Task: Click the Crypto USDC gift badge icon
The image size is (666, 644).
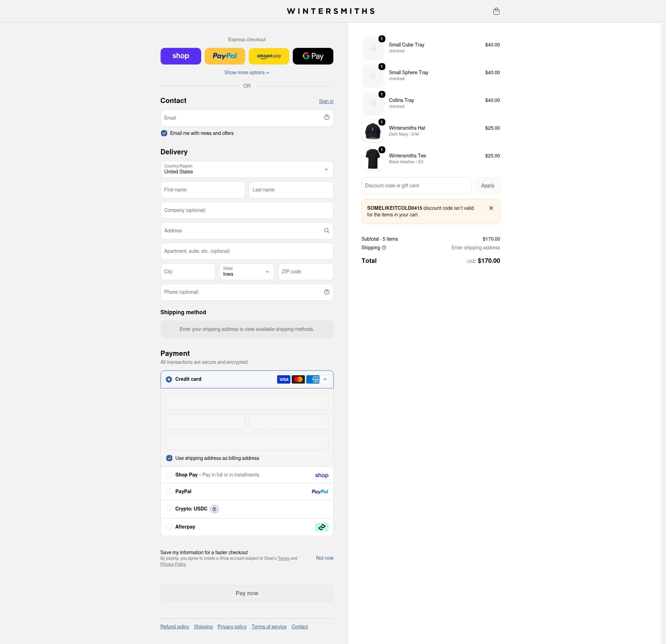Action: 214,509
